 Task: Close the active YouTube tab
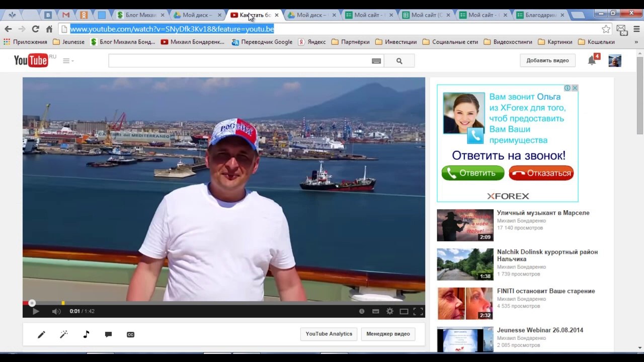tap(277, 15)
